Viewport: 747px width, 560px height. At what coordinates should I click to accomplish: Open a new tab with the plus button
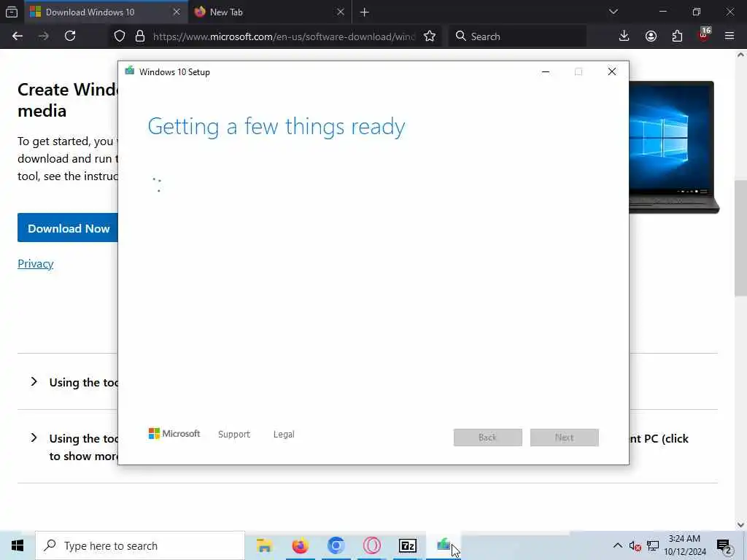[365, 12]
